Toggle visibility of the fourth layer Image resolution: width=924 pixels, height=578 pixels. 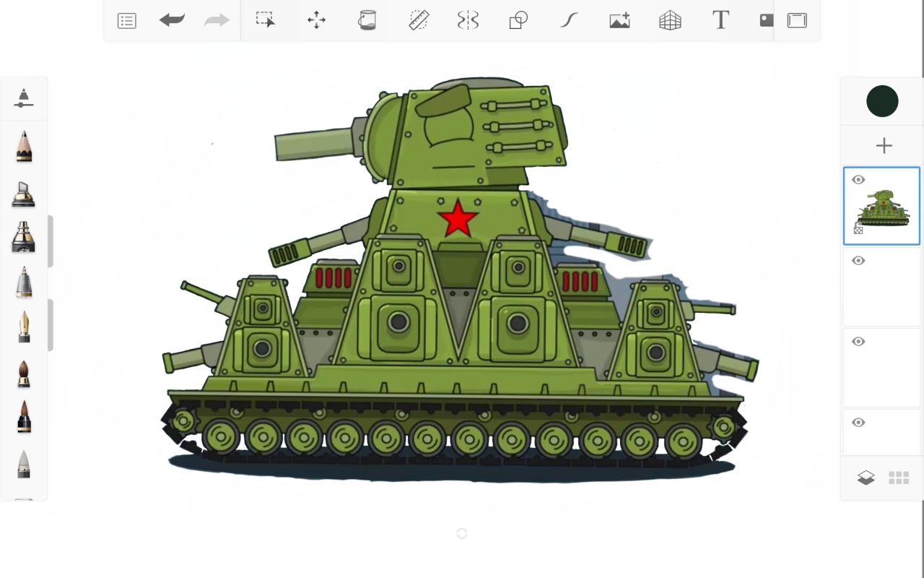[x=858, y=423]
